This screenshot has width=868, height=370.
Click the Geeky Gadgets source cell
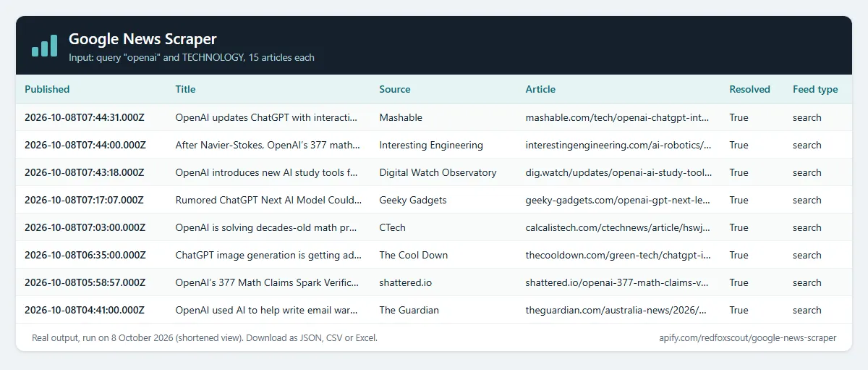(413, 200)
